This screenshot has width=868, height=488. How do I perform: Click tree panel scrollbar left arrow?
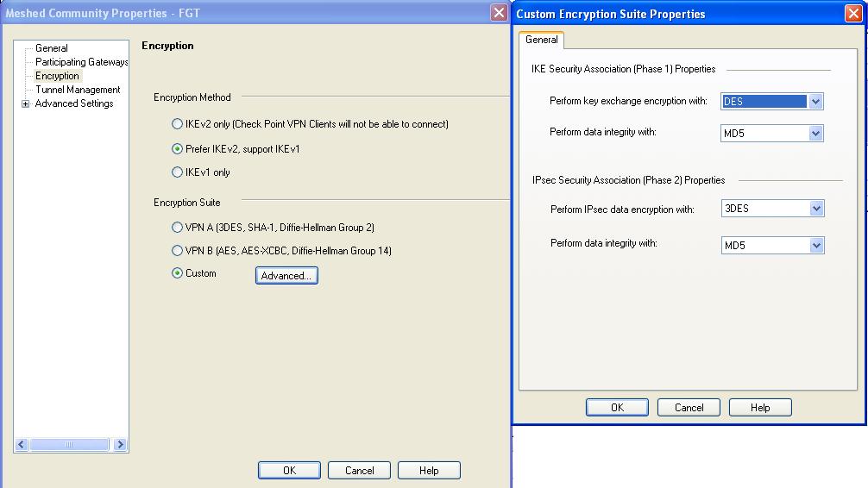click(x=22, y=444)
